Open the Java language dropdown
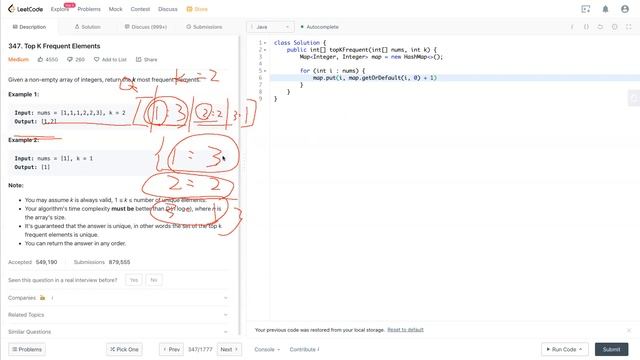640x360 pixels. pos(270,27)
